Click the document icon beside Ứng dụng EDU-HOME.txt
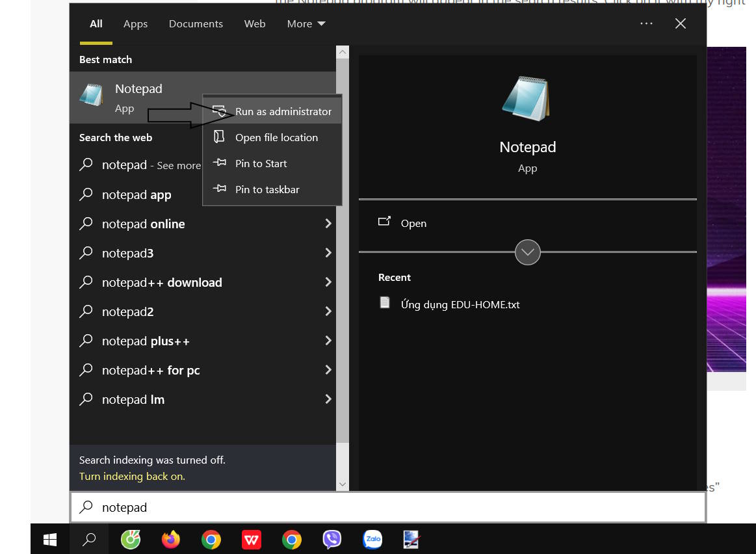 384,302
